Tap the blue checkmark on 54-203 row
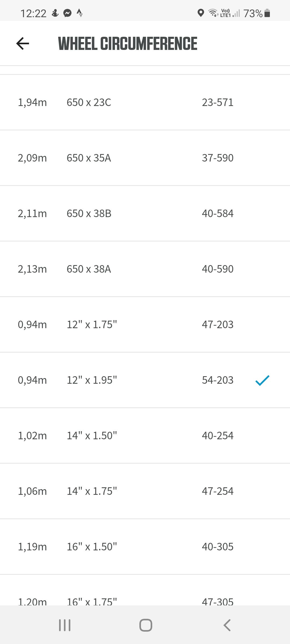290x644 pixels. tap(262, 380)
